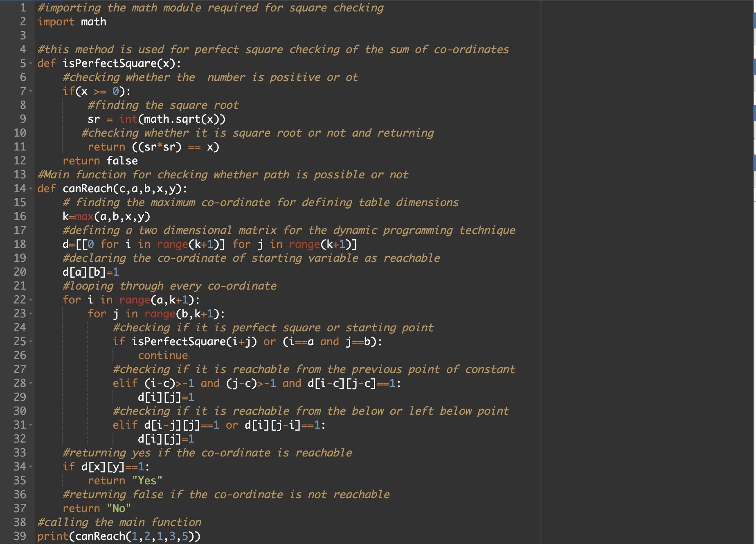Click the k=max(a,b,x,y) assignment
Screen dimensions: 756x544
(x=106, y=216)
